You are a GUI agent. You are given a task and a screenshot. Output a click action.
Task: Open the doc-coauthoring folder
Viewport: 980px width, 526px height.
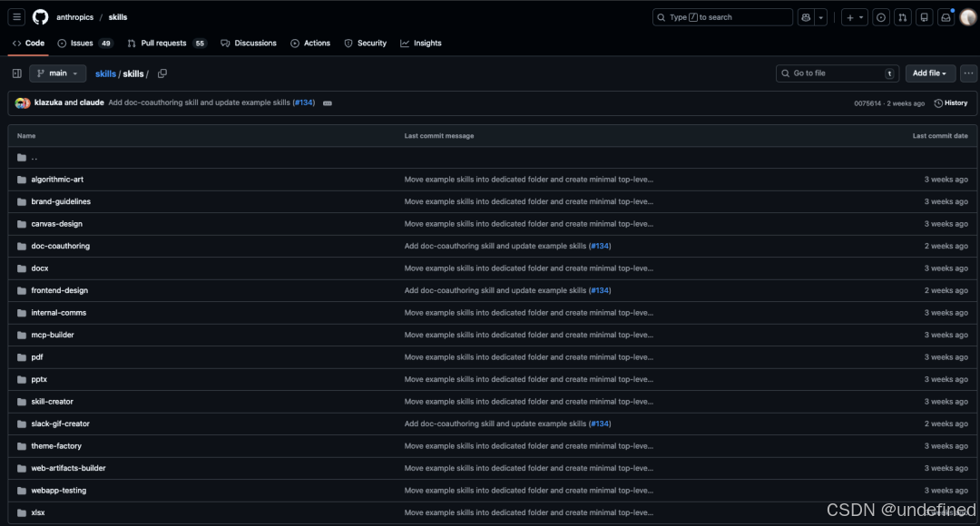(60, 246)
